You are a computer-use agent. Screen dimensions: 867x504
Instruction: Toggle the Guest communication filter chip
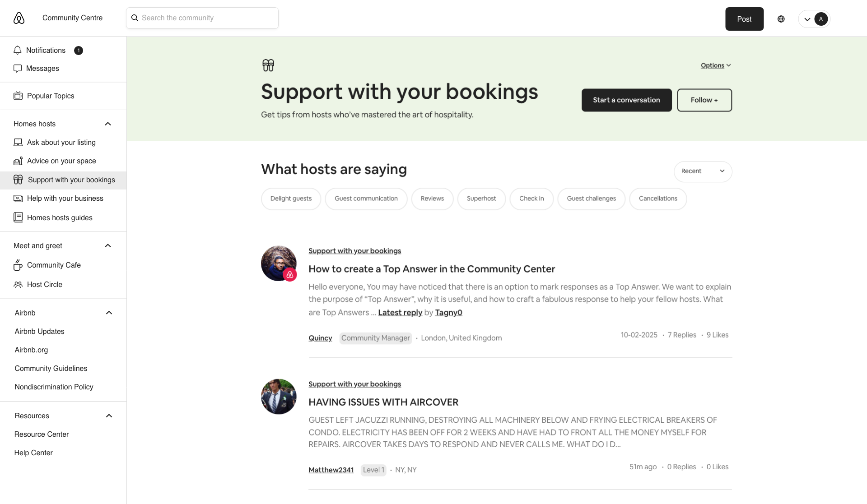(x=366, y=199)
